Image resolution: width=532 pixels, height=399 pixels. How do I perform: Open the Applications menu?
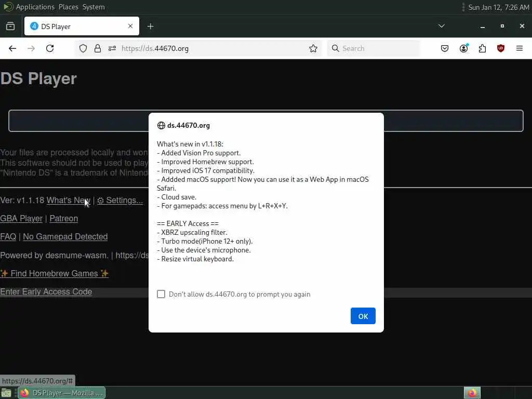click(x=35, y=7)
